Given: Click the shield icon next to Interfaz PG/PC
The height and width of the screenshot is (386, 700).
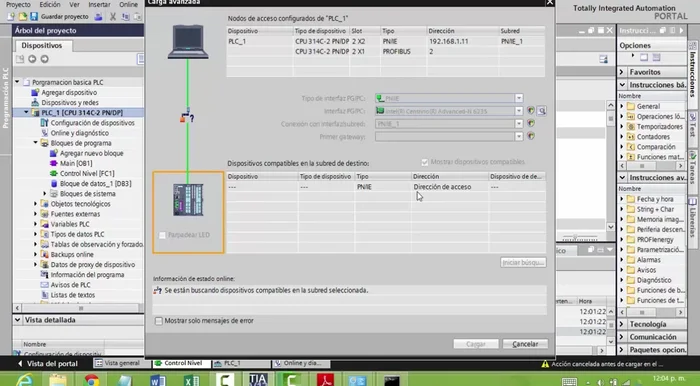Looking at the screenshot, I should (531, 111).
